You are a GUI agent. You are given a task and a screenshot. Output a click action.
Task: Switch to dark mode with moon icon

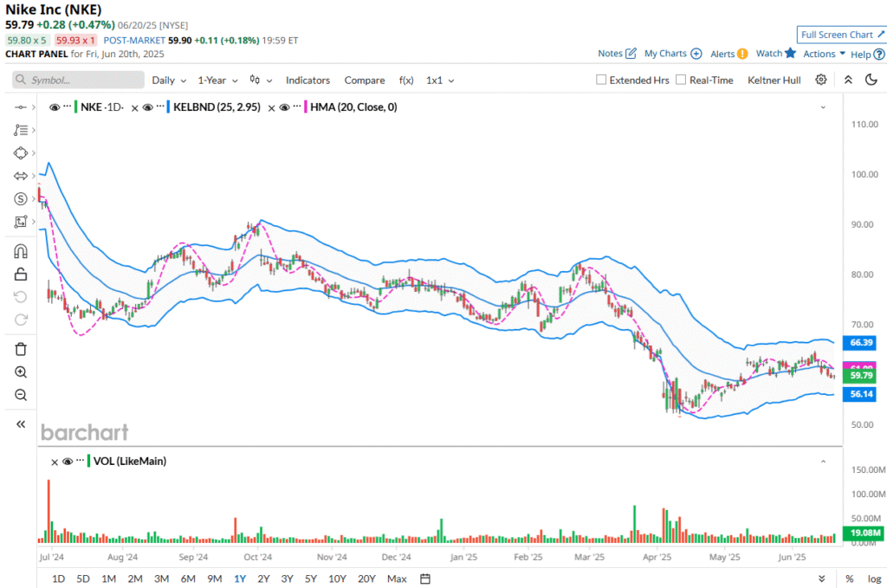point(871,80)
